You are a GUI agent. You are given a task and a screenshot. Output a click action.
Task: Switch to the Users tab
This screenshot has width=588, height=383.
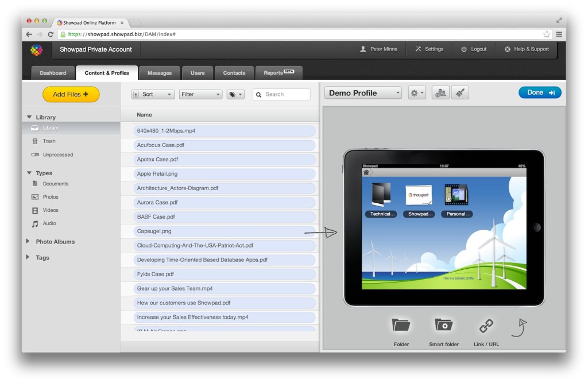[x=198, y=73]
